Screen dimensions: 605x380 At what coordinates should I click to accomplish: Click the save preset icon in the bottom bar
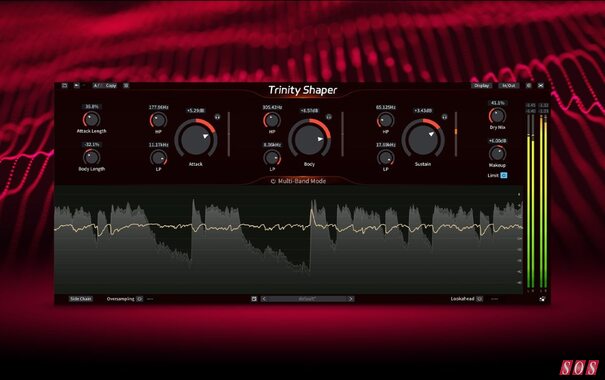(254, 299)
